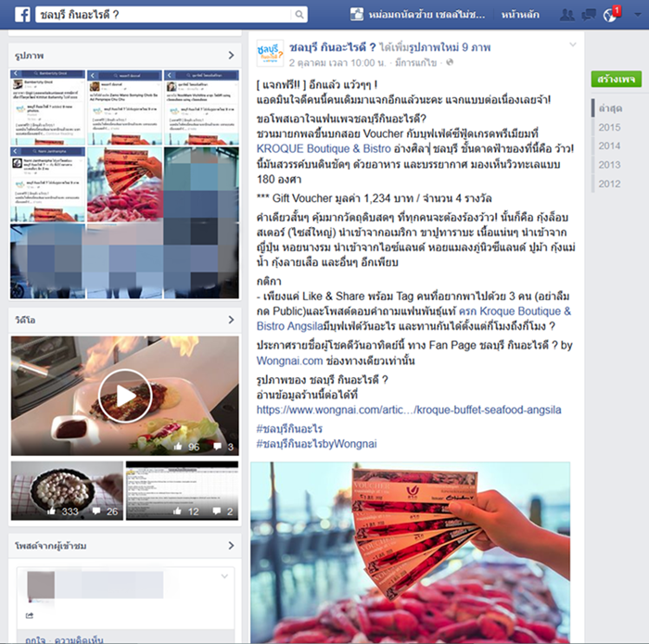This screenshot has height=644, width=649.
Task: Open first screenshot thumbnail in photos grid
Action: pos(47,107)
